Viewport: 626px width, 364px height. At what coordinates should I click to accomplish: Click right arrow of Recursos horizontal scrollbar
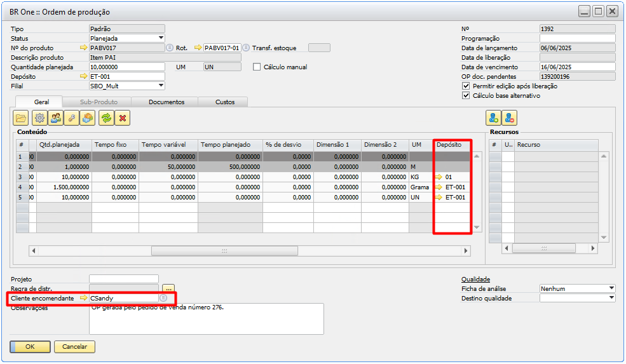click(x=593, y=248)
